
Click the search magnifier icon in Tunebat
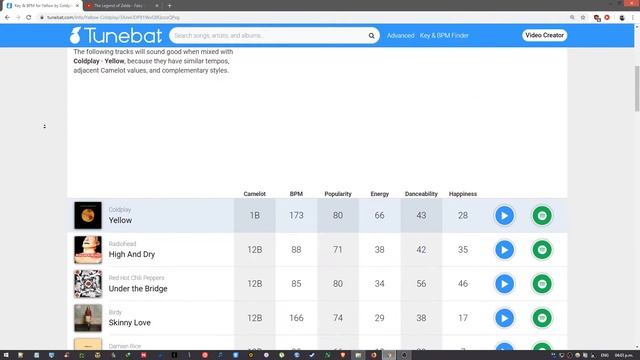371,36
